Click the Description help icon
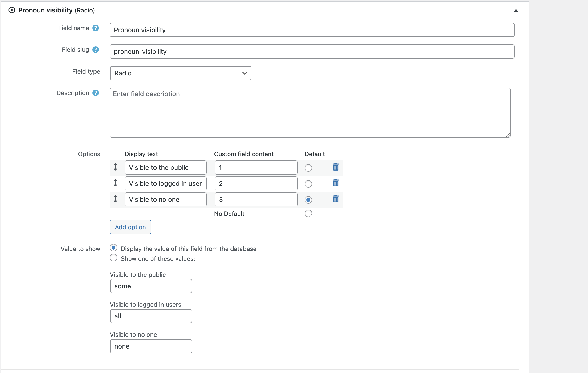588x373 pixels. 96,93
